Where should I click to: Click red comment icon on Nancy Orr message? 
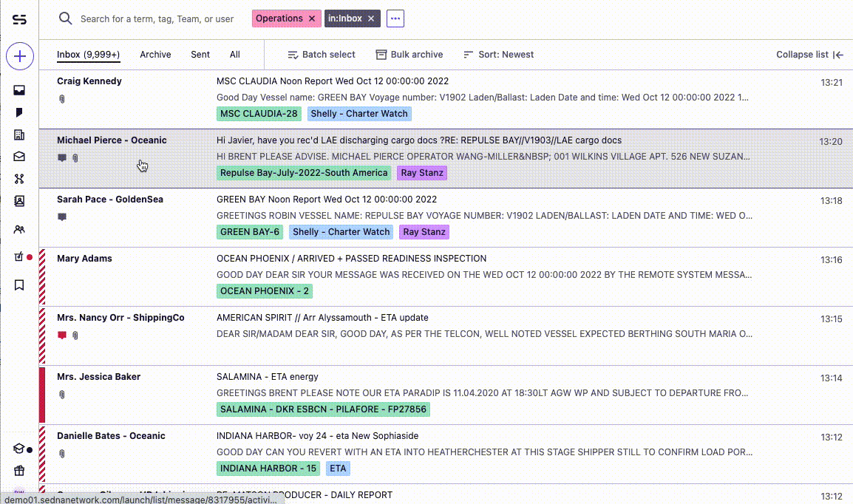click(x=62, y=336)
